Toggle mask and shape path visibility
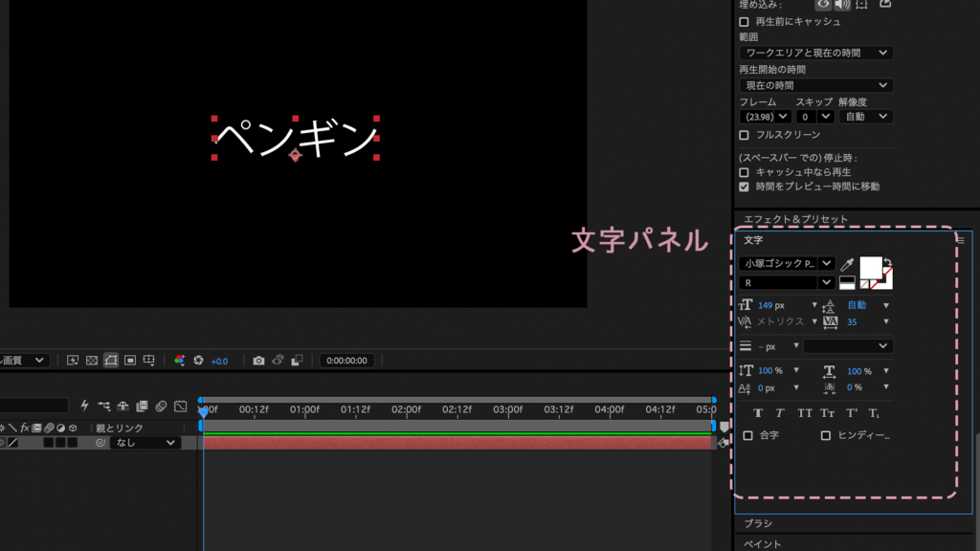This screenshot has width=980, height=551. pyautogui.click(x=111, y=361)
